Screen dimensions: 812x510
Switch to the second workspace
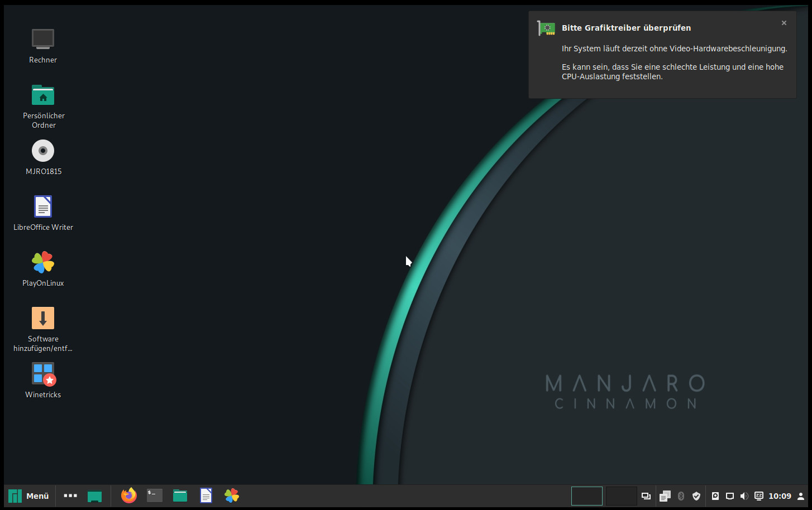621,495
